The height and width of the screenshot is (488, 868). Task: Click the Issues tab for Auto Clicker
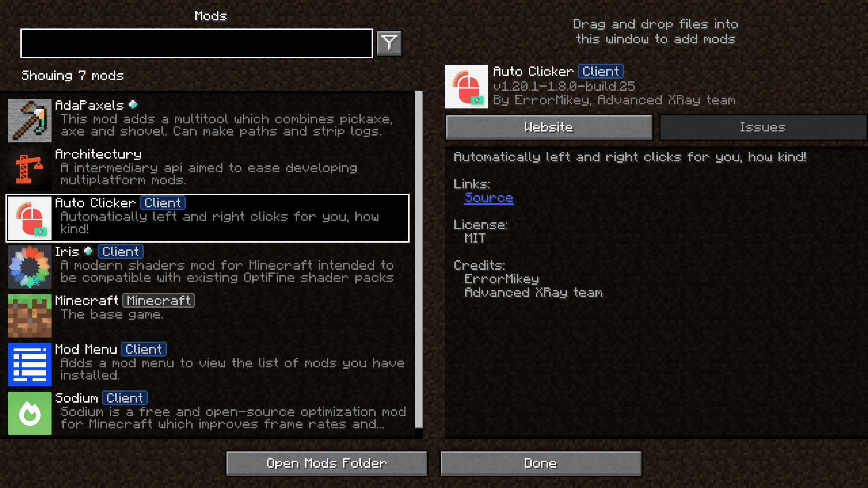point(762,127)
